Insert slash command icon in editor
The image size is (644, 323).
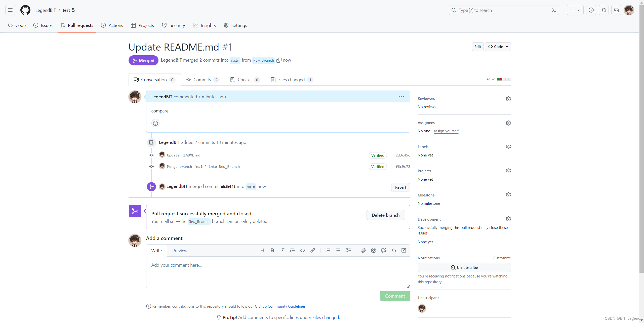pyautogui.click(x=404, y=250)
